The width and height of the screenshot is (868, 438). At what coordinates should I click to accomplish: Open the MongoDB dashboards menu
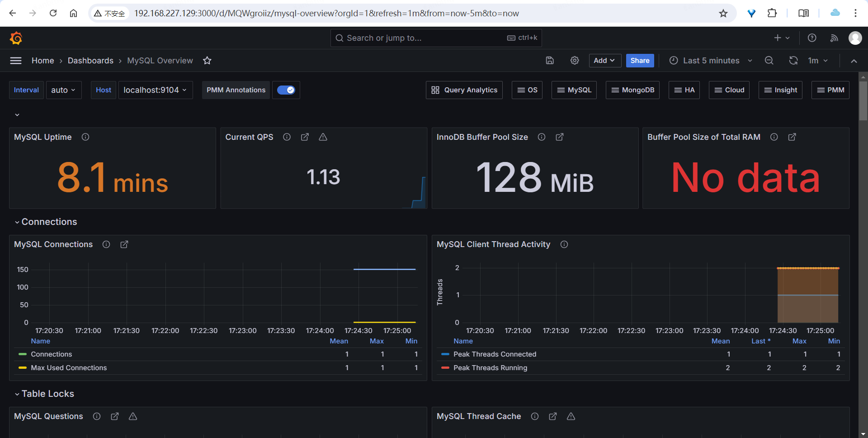pos(632,90)
